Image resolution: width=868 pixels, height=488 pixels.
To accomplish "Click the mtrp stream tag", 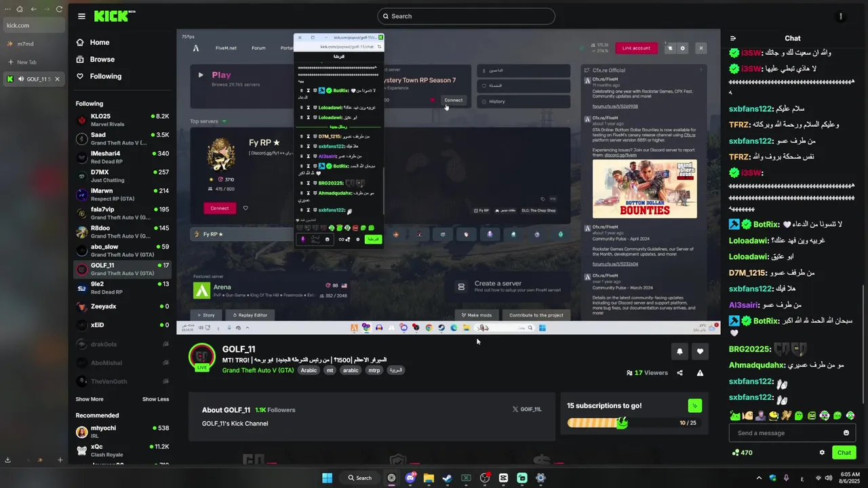I will point(374,371).
